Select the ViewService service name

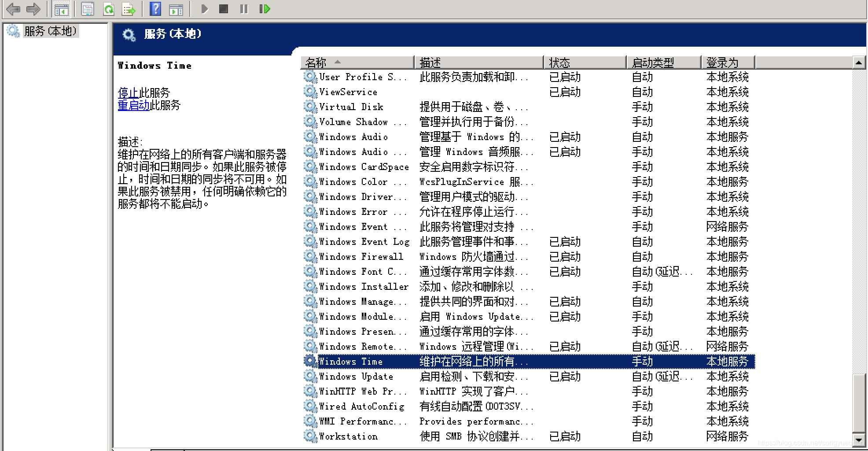(x=348, y=92)
